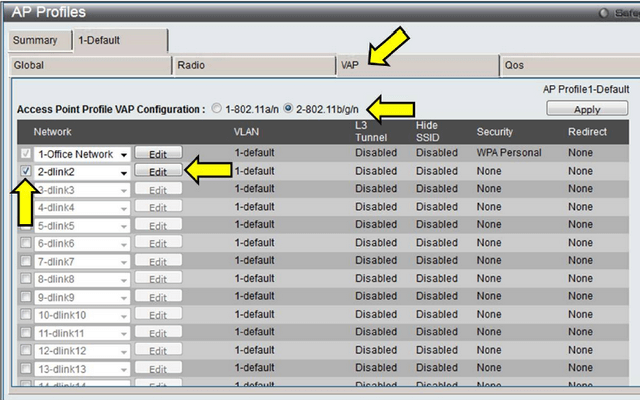The width and height of the screenshot is (640, 400).
Task: Select the 1-802.11a/n radio option
Action: pos(217,108)
